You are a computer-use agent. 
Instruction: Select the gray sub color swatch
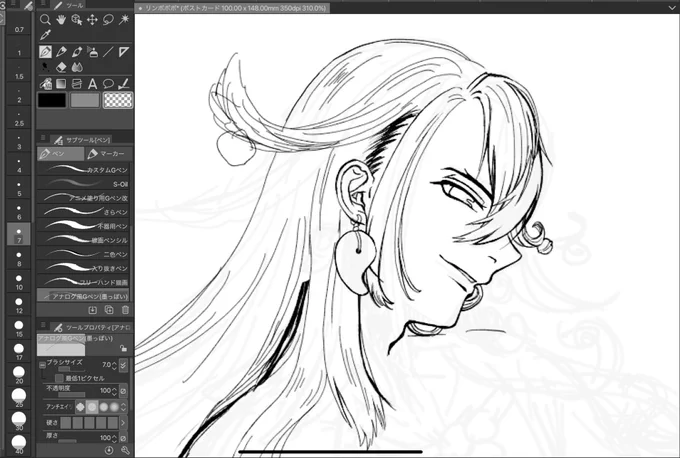click(x=85, y=100)
